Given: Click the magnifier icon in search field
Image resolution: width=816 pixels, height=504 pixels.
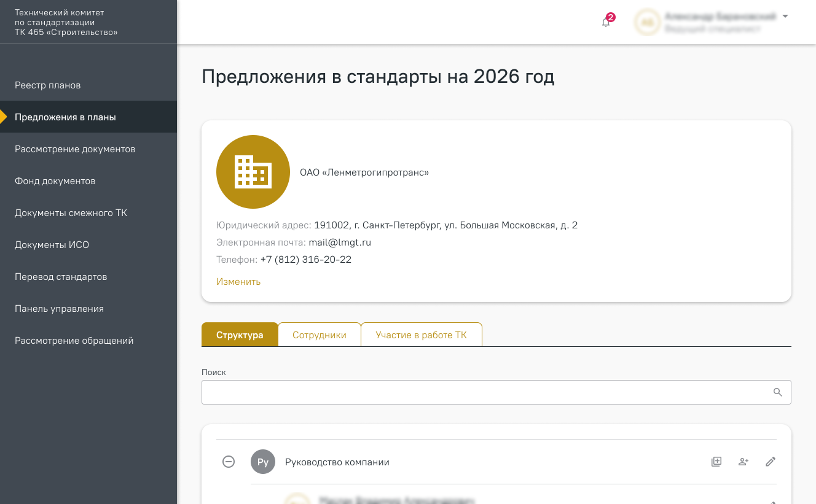Looking at the screenshot, I should (778, 392).
